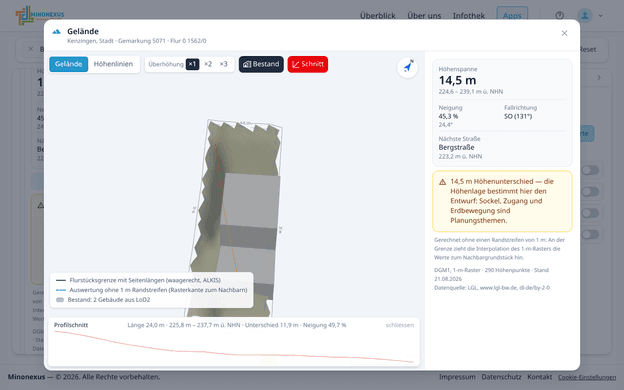Click the Impressum footer link
The image size is (624, 390).
coord(457,377)
